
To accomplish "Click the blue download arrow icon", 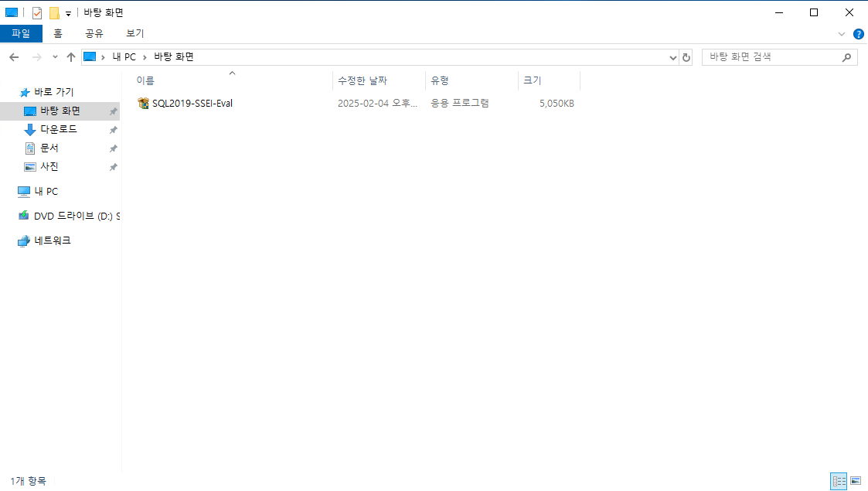I will 30,130.
